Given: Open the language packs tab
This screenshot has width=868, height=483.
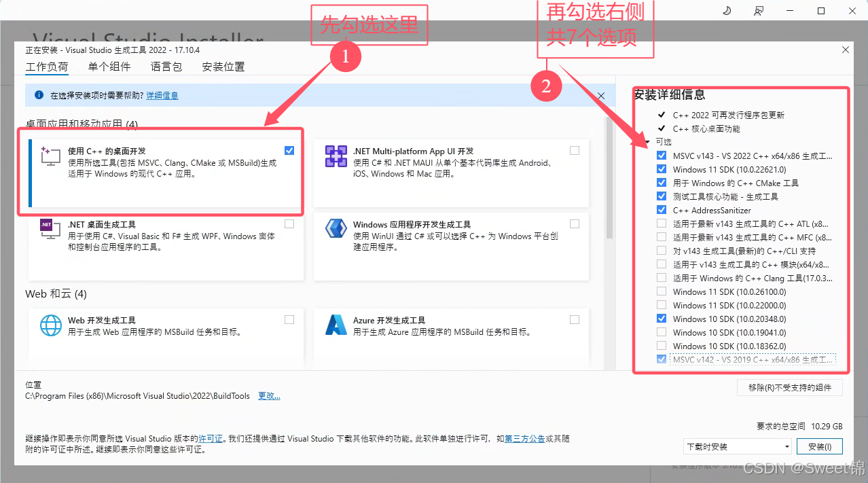Looking at the screenshot, I should click(x=166, y=67).
